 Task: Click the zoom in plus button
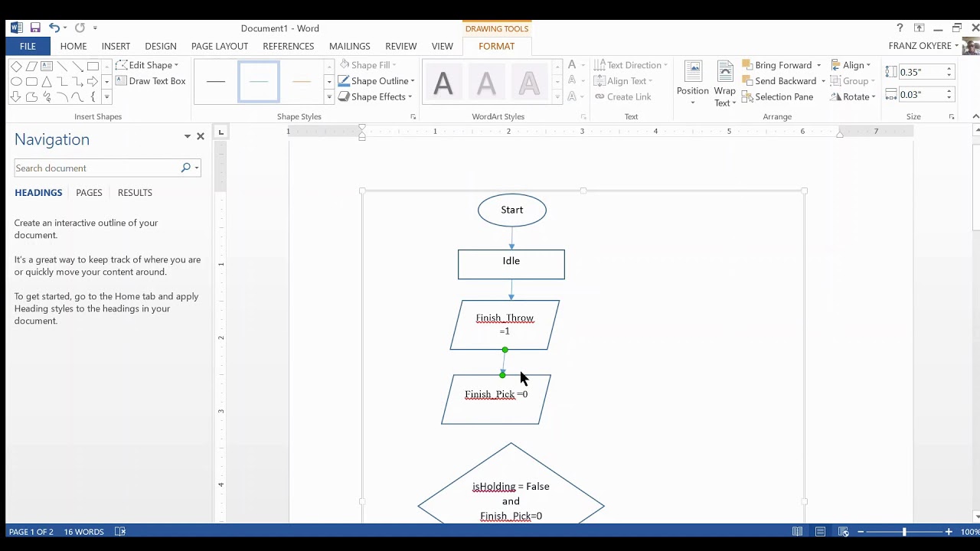point(949,532)
